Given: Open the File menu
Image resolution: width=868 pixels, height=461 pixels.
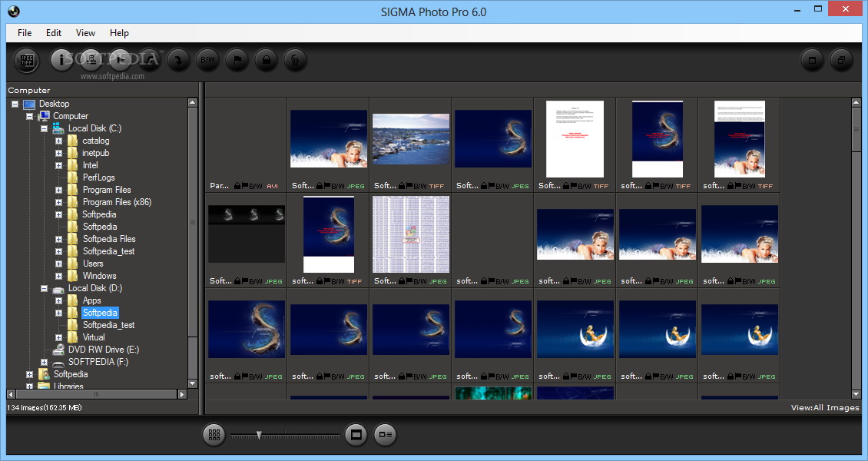Looking at the screenshot, I should click(25, 33).
